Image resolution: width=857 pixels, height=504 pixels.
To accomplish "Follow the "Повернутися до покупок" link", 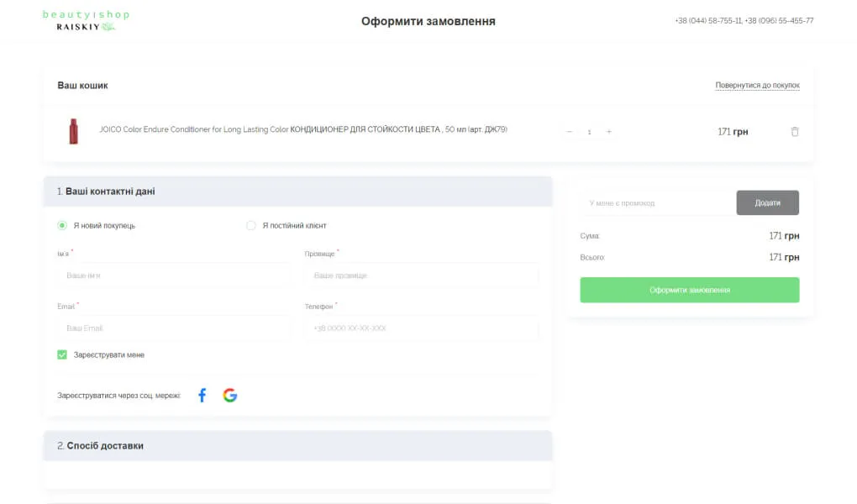I will coord(757,86).
